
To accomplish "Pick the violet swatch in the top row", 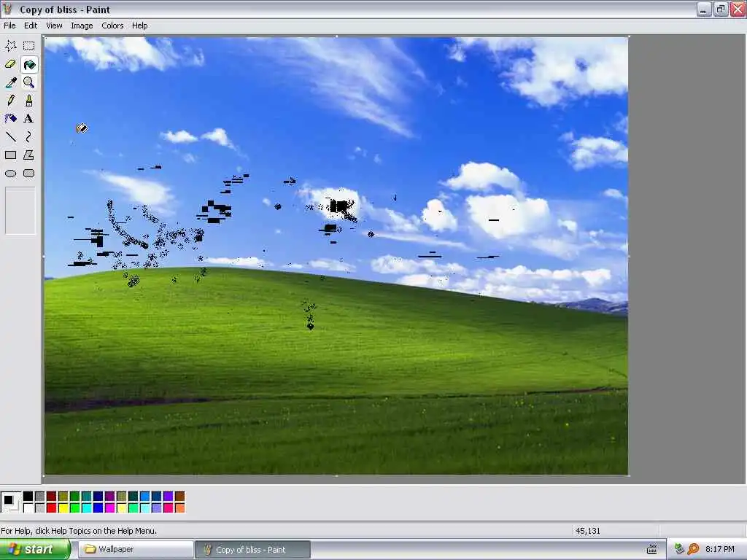I will click(169, 496).
